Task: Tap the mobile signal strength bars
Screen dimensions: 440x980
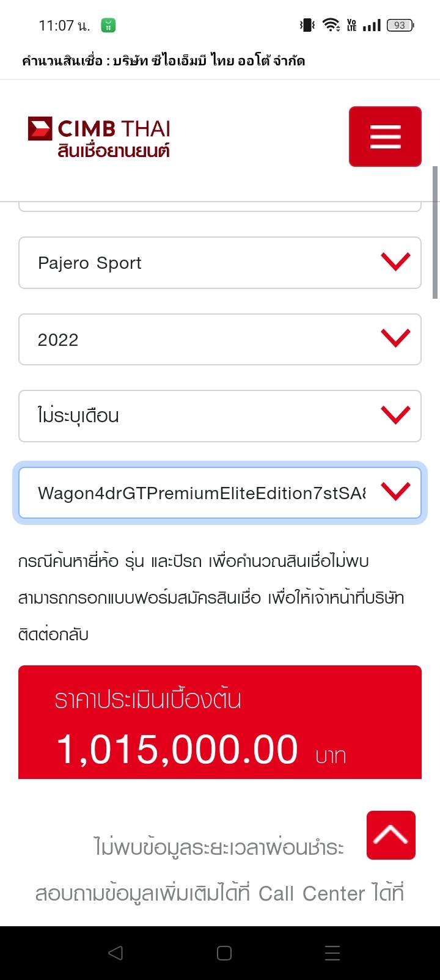Action: [372, 25]
